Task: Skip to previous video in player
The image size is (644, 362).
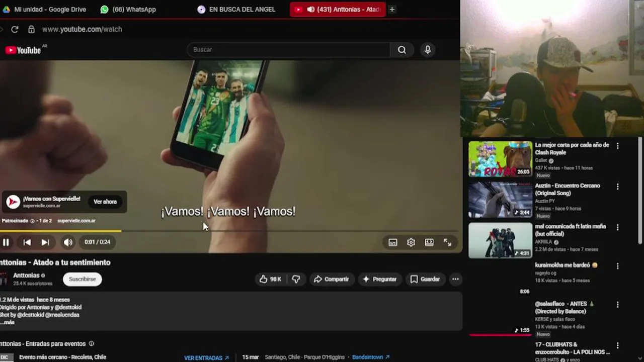Action: click(x=27, y=242)
